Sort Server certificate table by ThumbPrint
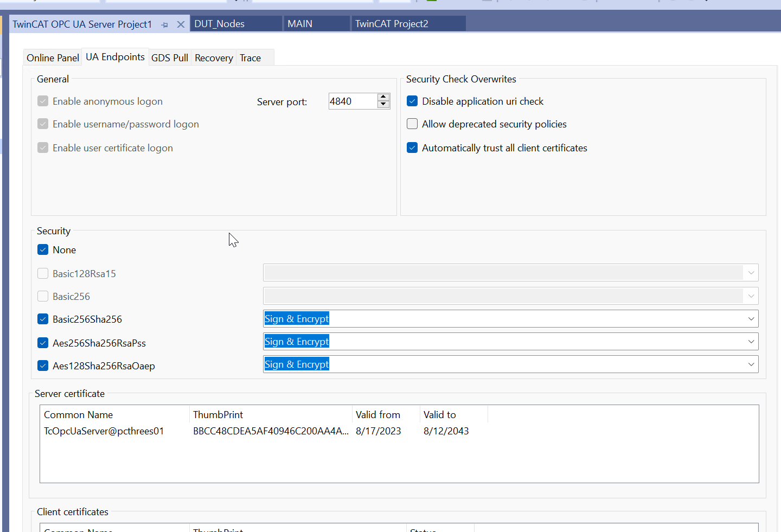This screenshot has width=781, height=532. [x=271, y=415]
